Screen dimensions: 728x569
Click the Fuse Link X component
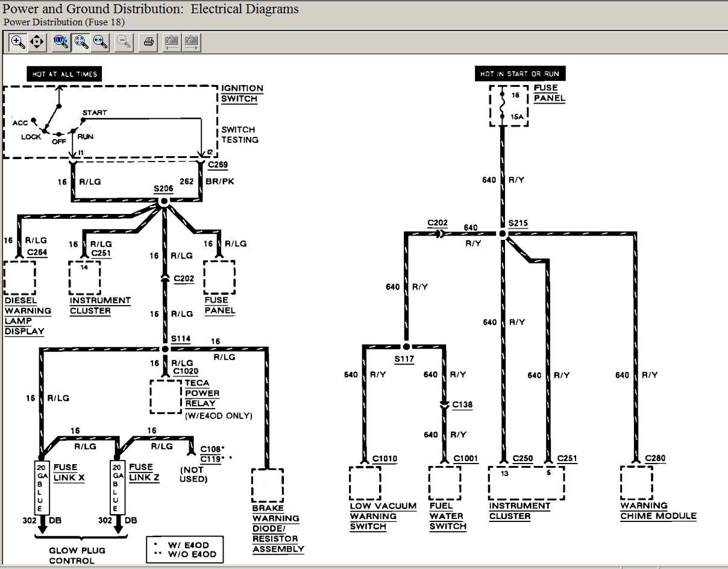click(x=41, y=488)
